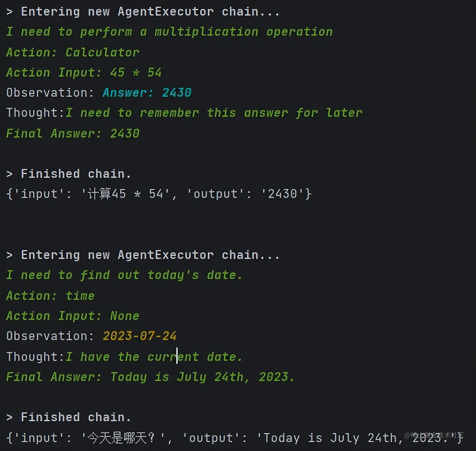Viewport: 476px width, 451px height.
Task: Click the "Action: time" line
Action: [x=51, y=296]
